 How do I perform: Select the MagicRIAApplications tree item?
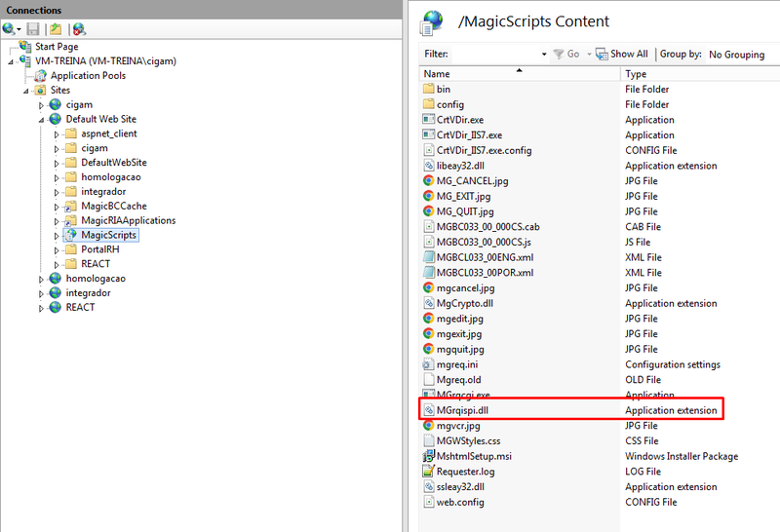(x=129, y=220)
